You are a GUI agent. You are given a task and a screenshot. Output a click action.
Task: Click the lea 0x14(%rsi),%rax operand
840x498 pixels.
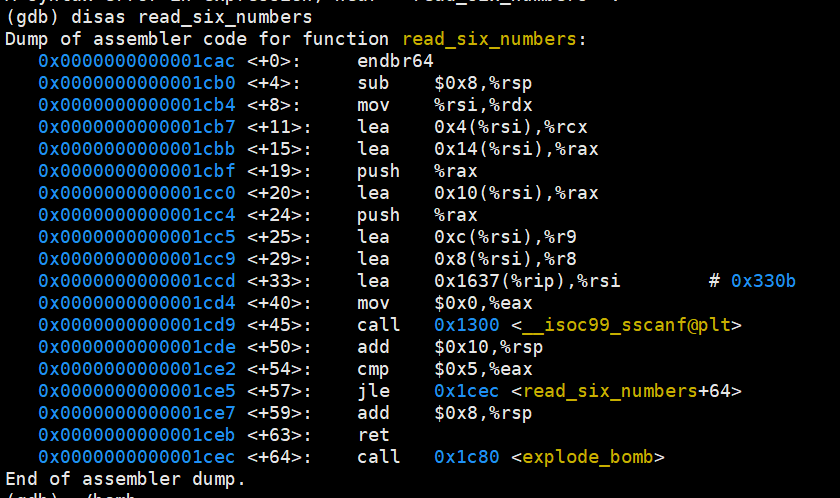516,149
